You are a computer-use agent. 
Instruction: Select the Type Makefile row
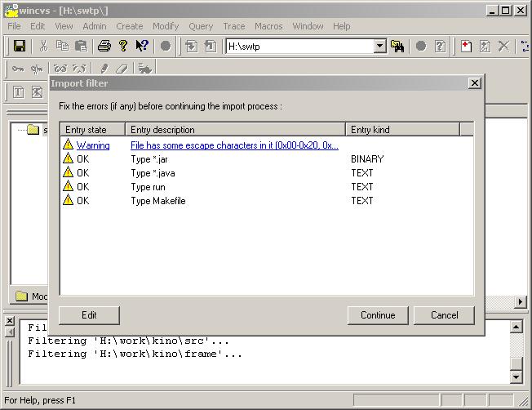click(x=267, y=201)
